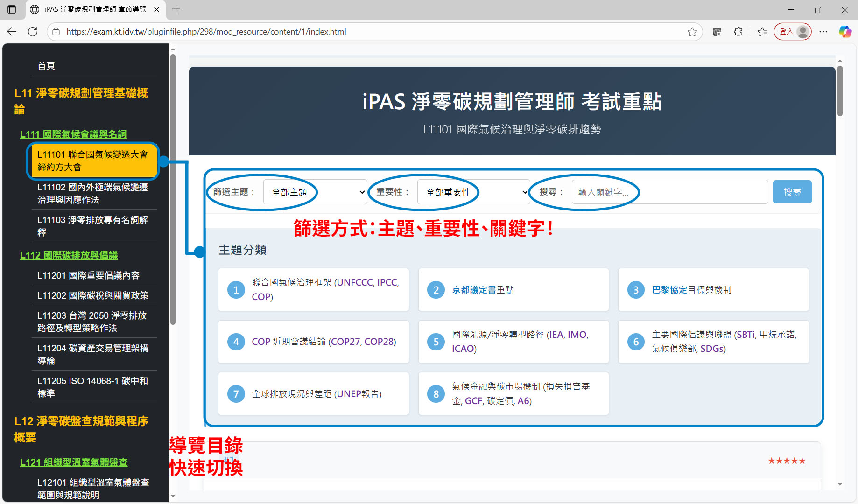Click the 首頁 home link in sidebar

46,66
